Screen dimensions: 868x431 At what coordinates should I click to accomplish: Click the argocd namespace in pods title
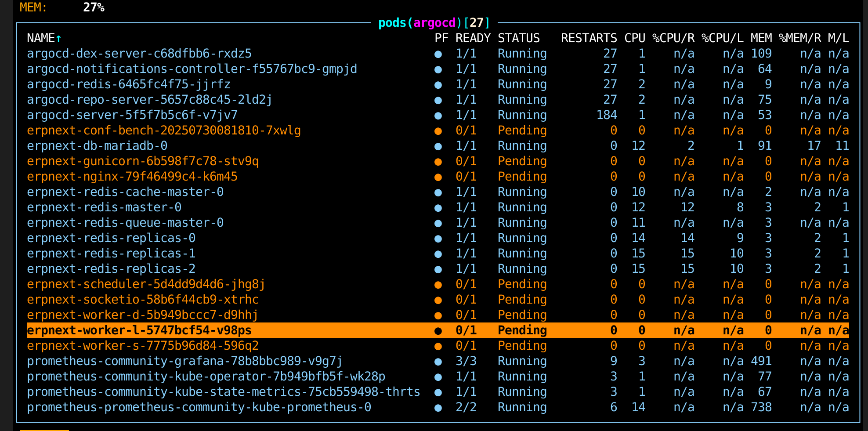coord(434,22)
